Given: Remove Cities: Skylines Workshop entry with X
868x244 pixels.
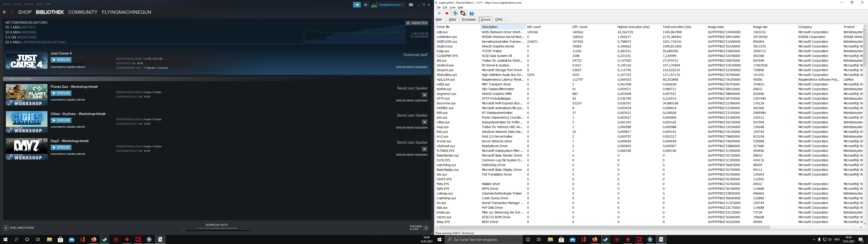Looking at the screenshot, I should pos(425,122).
